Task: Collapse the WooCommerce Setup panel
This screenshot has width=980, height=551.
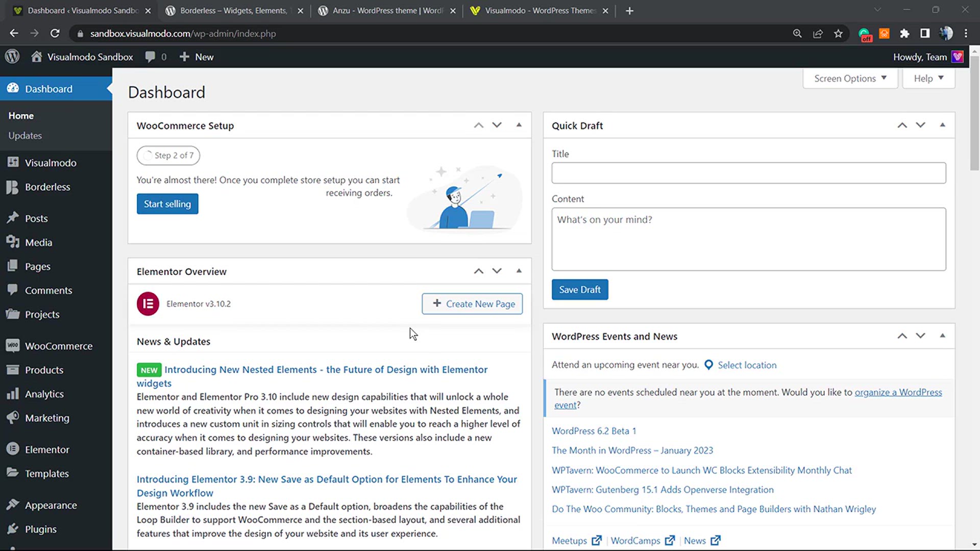Action: point(519,125)
